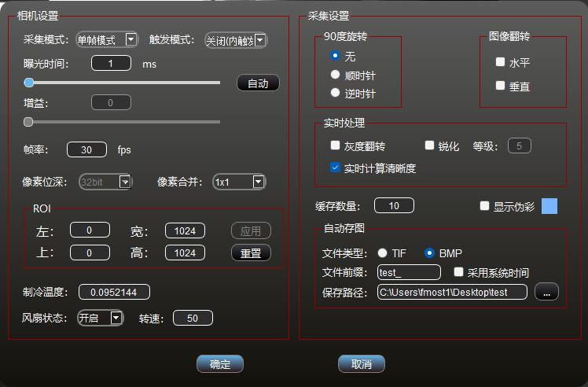Open the 触发模式 dropdown
Viewport: 588px width, 387px height.
(x=236, y=40)
